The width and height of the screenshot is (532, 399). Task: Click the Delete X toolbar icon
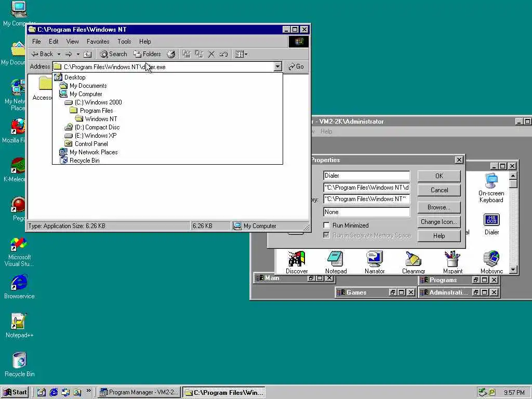point(211,54)
